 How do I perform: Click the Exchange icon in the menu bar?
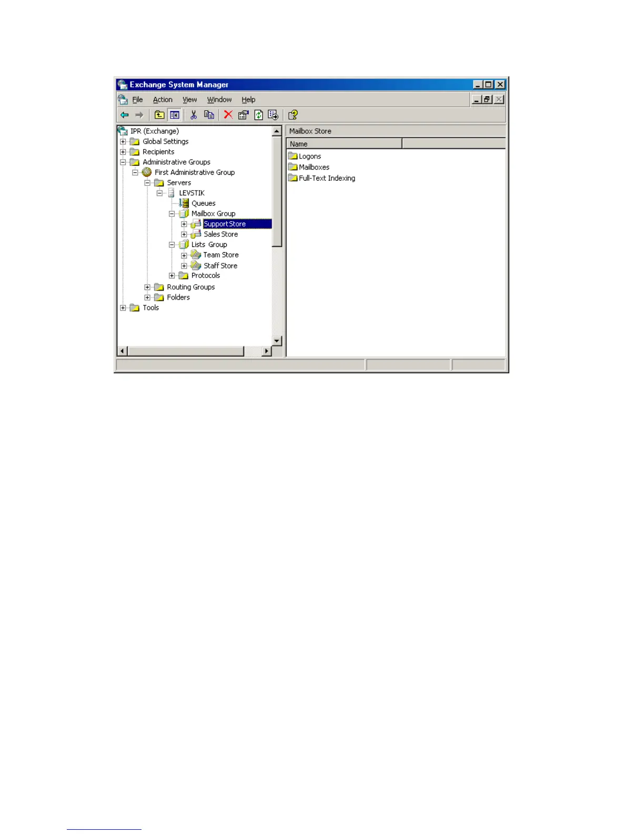(123, 100)
